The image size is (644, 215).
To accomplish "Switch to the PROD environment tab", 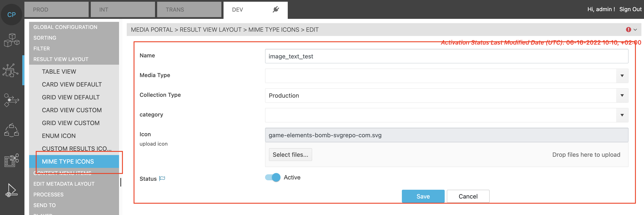I will tap(57, 9).
